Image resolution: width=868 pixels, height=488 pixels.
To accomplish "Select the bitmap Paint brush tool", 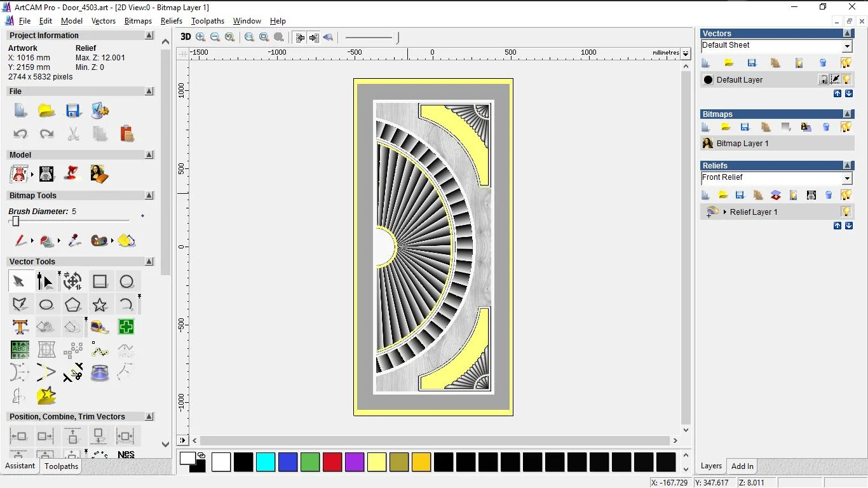I will tap(20, 241).
